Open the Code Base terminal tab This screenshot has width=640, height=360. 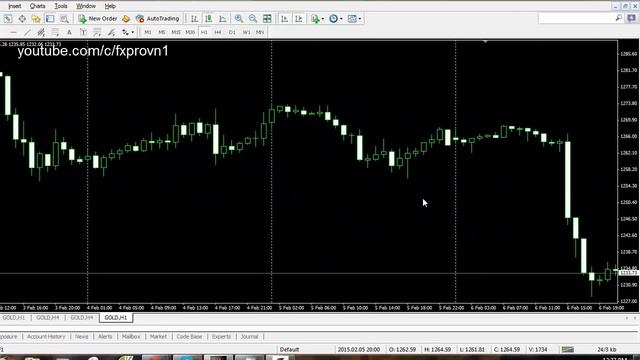189,337
